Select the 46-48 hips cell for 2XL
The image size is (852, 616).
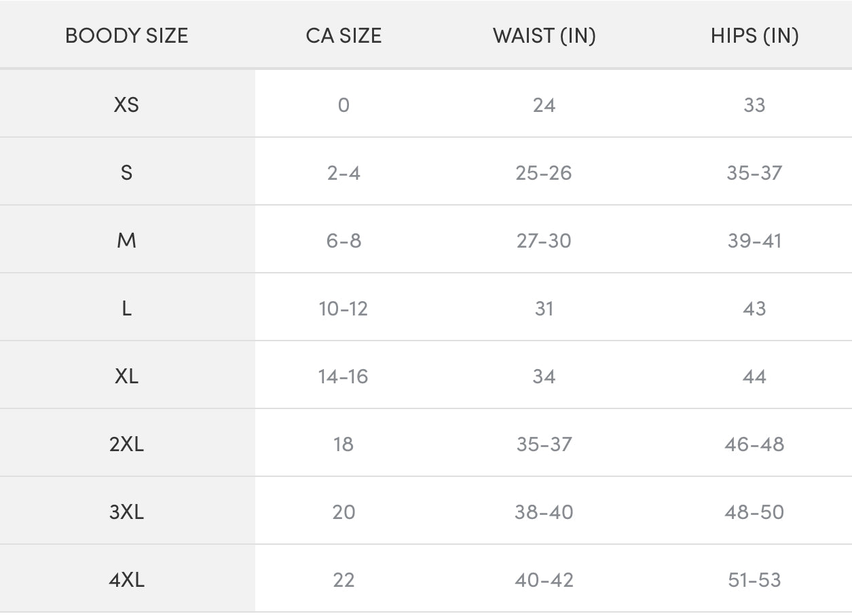pyautogui.click(x=754, y=444)
